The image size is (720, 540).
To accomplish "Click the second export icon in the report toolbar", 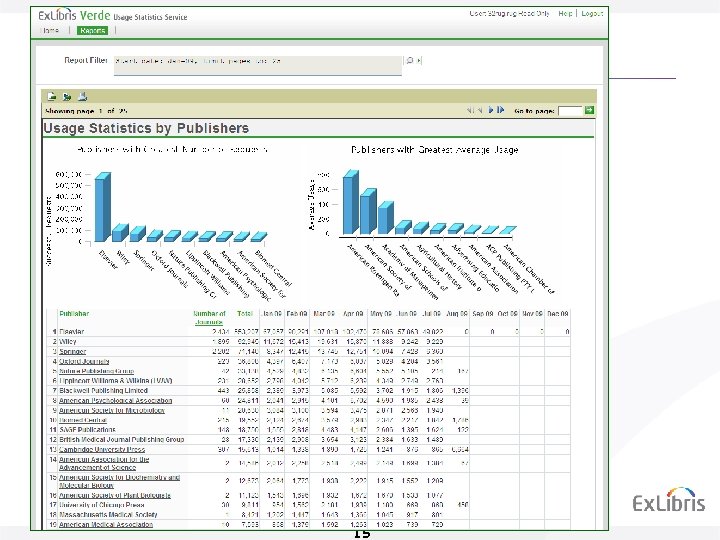I will [x=67, y=96].
